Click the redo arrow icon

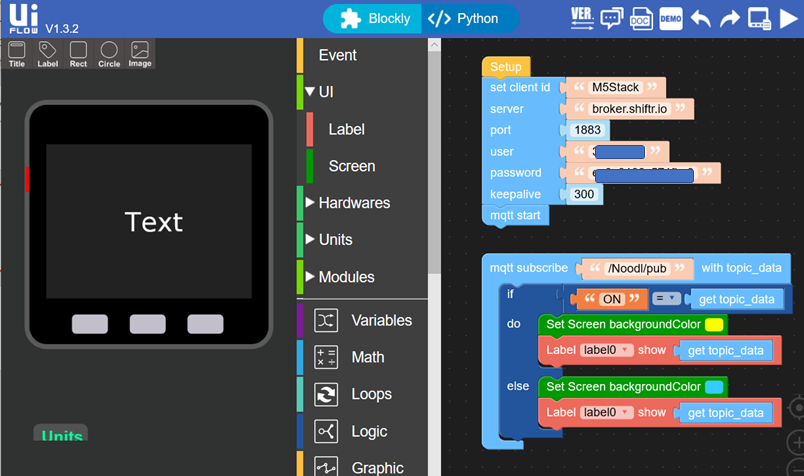point(729,19)
